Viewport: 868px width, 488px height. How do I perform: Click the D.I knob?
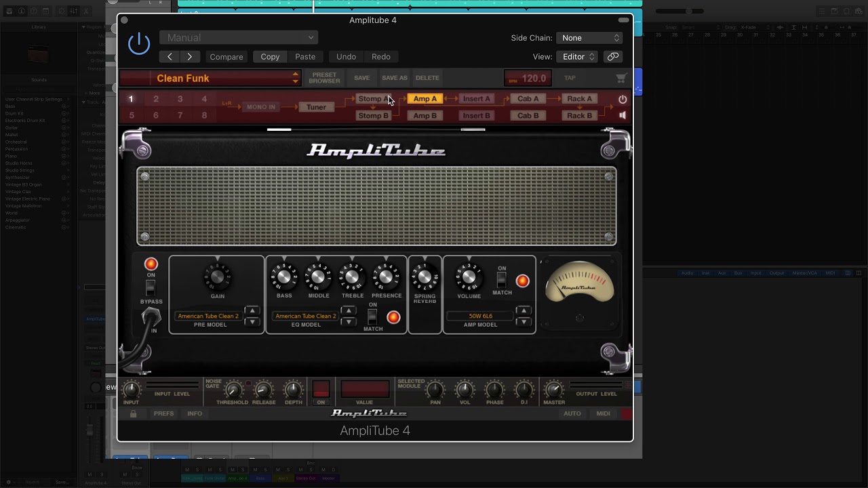point(524,390)
